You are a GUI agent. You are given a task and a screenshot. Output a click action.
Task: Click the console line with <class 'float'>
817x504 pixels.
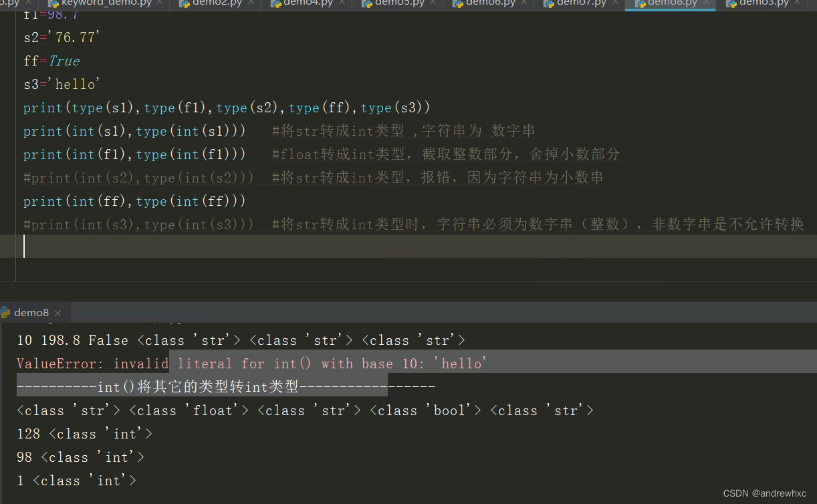(305, 410)
